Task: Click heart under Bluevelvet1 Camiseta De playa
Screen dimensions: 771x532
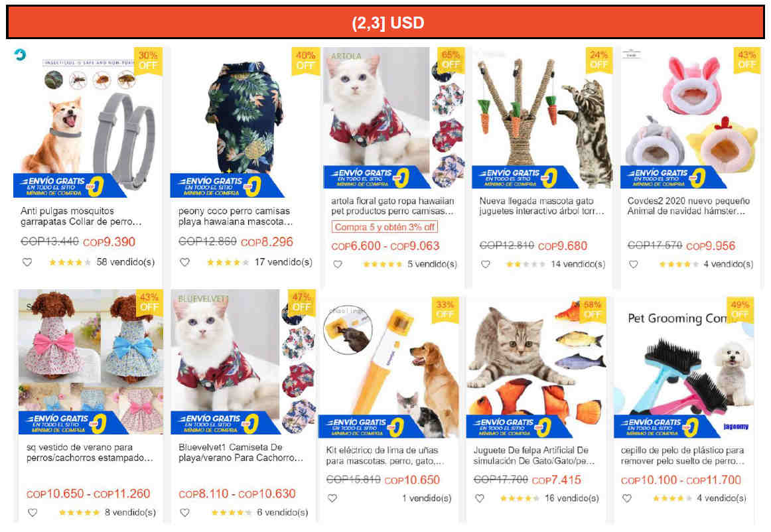Action: [185, 513]
